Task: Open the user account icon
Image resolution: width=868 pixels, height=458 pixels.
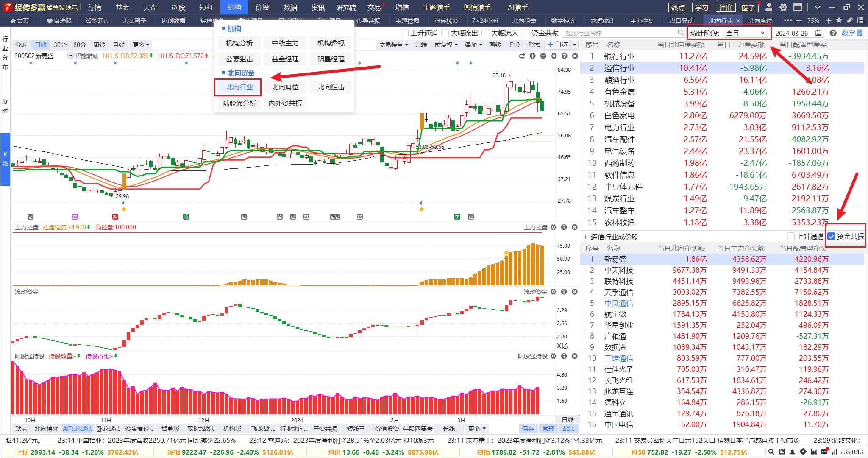Action: (769, 7)
